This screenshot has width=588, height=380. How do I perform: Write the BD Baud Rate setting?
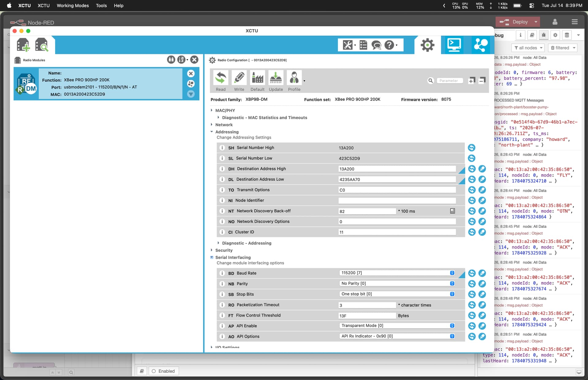[482, 273]
